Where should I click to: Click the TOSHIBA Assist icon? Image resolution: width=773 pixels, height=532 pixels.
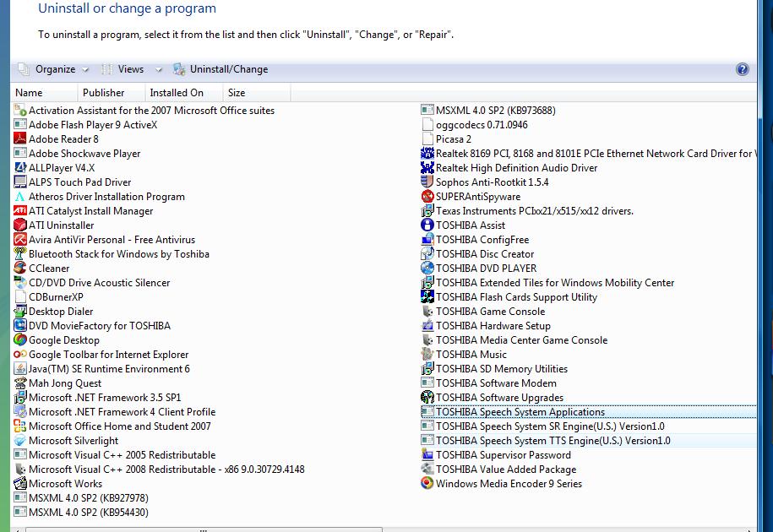(x=427, y=225)
